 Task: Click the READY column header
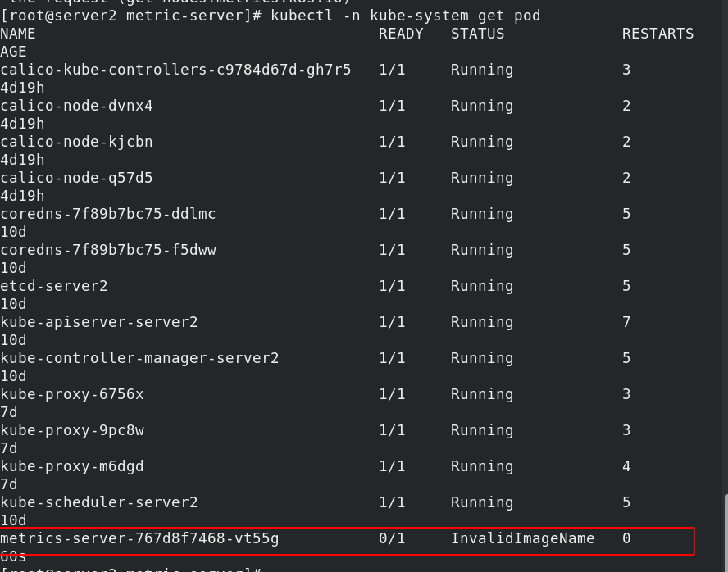pyautogui.click(x=401, y=34)
